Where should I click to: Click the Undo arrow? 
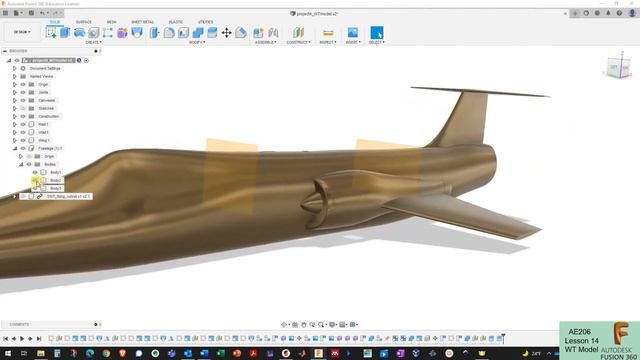(42, 13)
